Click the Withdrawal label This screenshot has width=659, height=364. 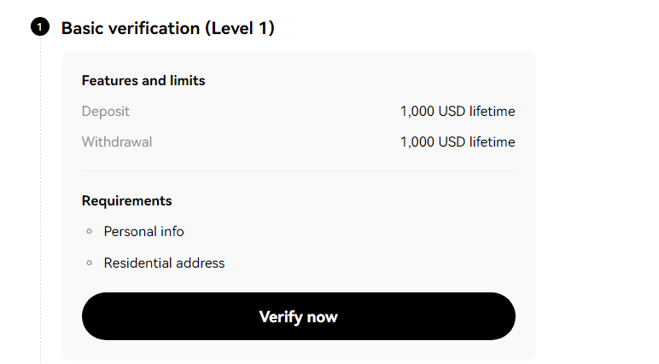117,142
